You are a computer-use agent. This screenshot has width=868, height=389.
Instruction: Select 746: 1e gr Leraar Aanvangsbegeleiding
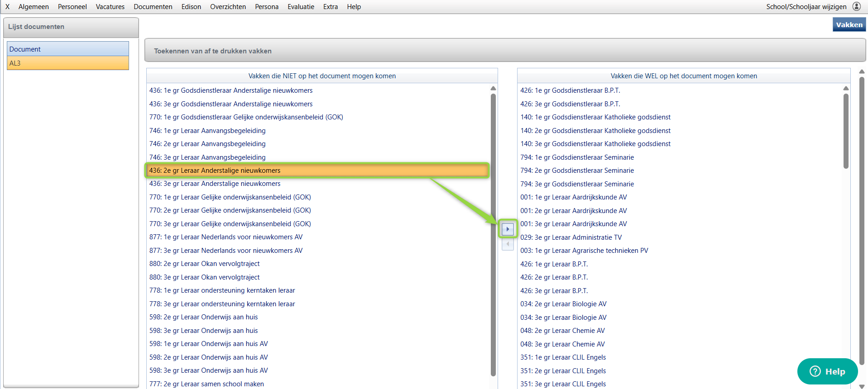point(207,131)
